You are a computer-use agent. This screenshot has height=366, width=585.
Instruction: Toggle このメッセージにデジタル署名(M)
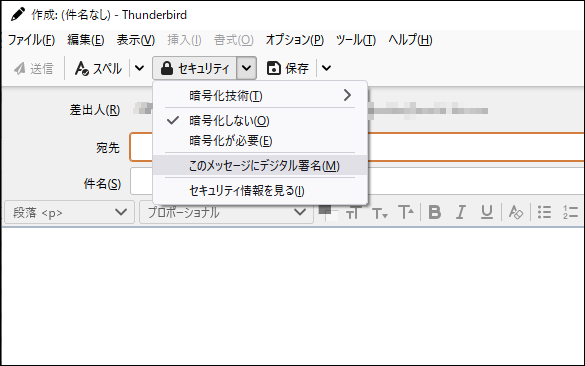[260, 165]
